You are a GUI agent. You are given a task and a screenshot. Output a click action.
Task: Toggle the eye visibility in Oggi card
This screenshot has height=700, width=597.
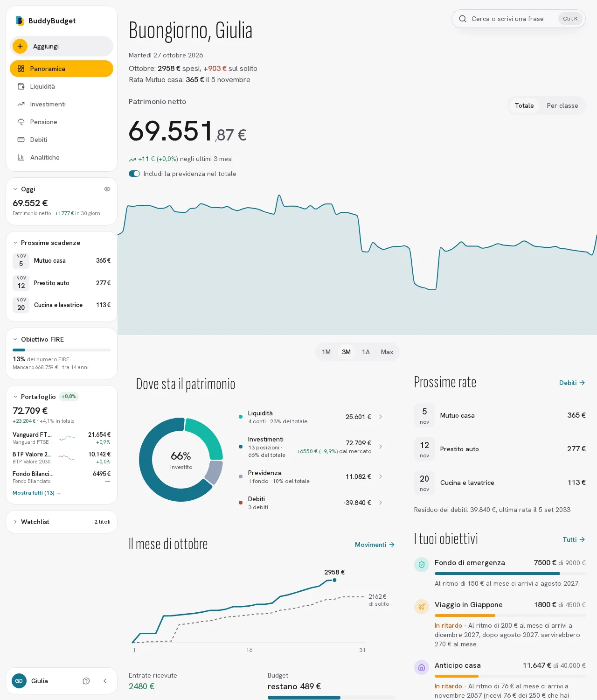pos(107,189)
